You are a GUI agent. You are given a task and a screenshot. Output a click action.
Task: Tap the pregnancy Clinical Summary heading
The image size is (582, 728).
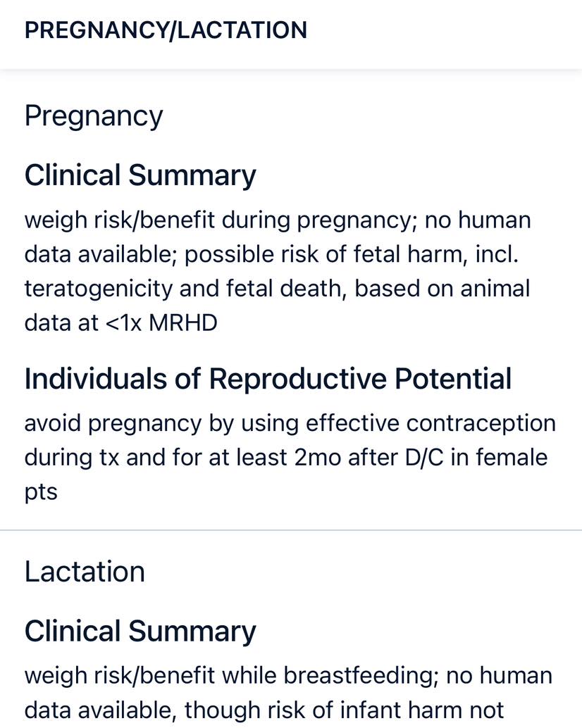click(x=140, y=175)
